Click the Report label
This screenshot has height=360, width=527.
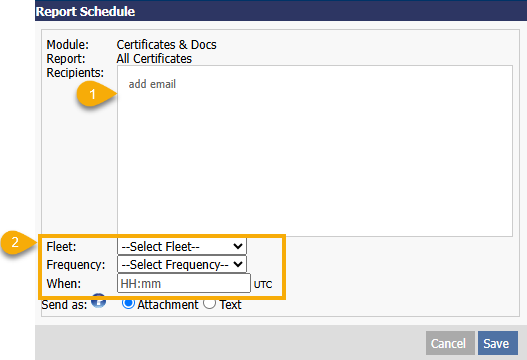66,59
